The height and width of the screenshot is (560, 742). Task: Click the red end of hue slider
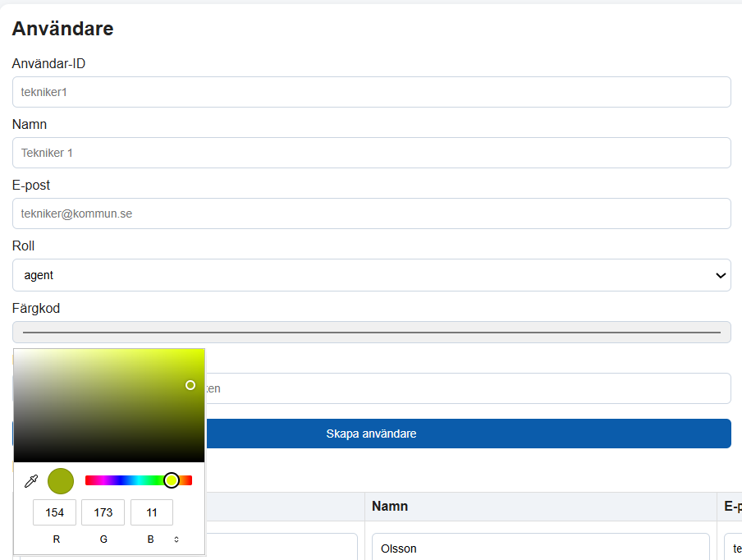[x=89, y=480]
